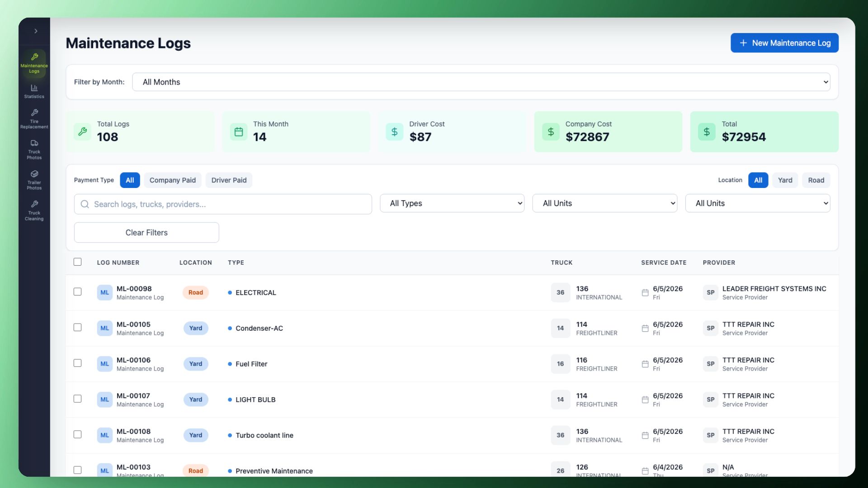Click the dollar icon in Total card

[707, 131]
